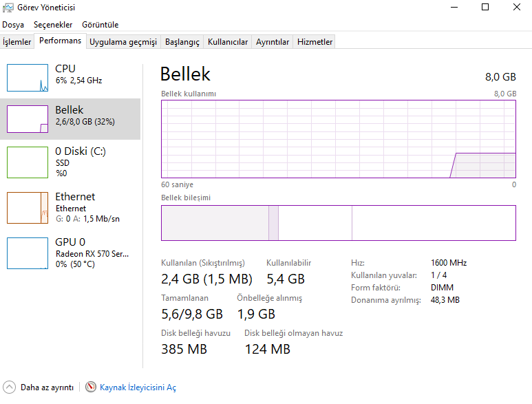
Task: Open the 0 Diski (C:) performance view
Action: (28, 162)
